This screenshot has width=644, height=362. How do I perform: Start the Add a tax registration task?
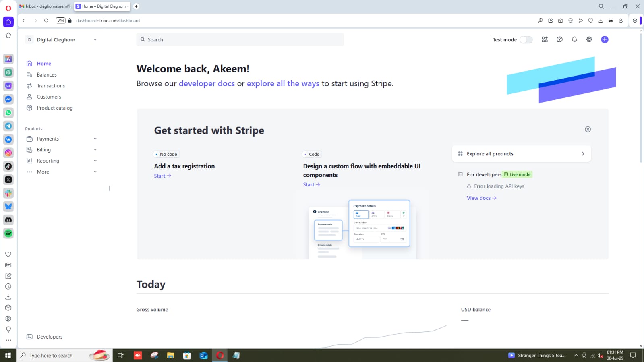(162, 176)
